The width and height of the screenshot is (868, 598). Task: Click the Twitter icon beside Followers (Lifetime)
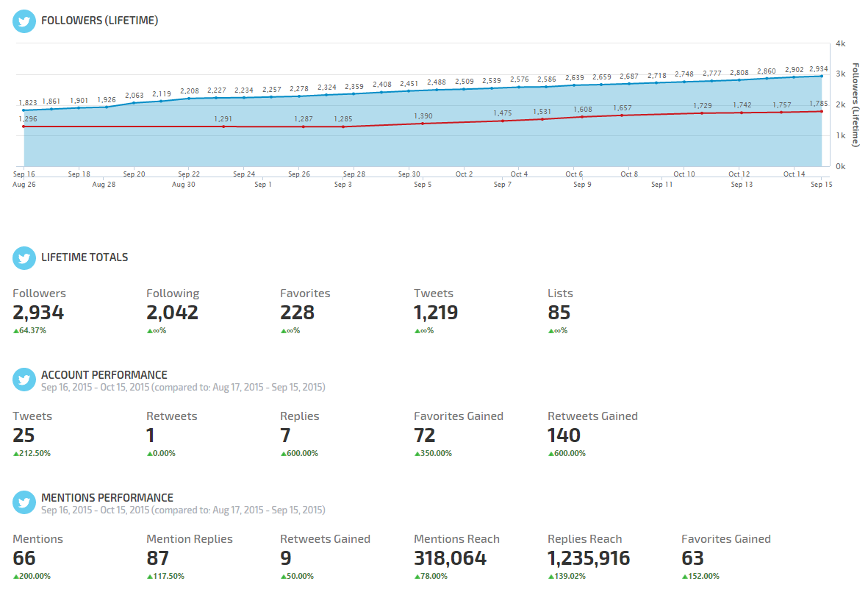(x=24, y=21)
